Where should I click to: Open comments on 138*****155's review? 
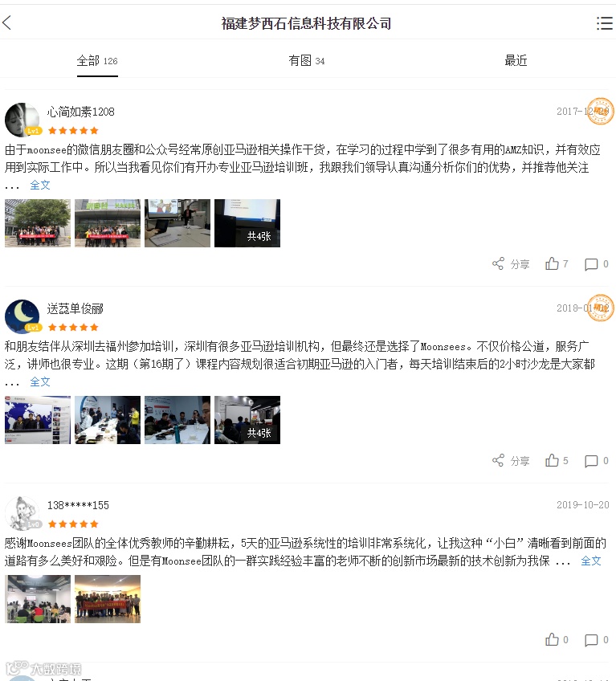tap(597, 640)
